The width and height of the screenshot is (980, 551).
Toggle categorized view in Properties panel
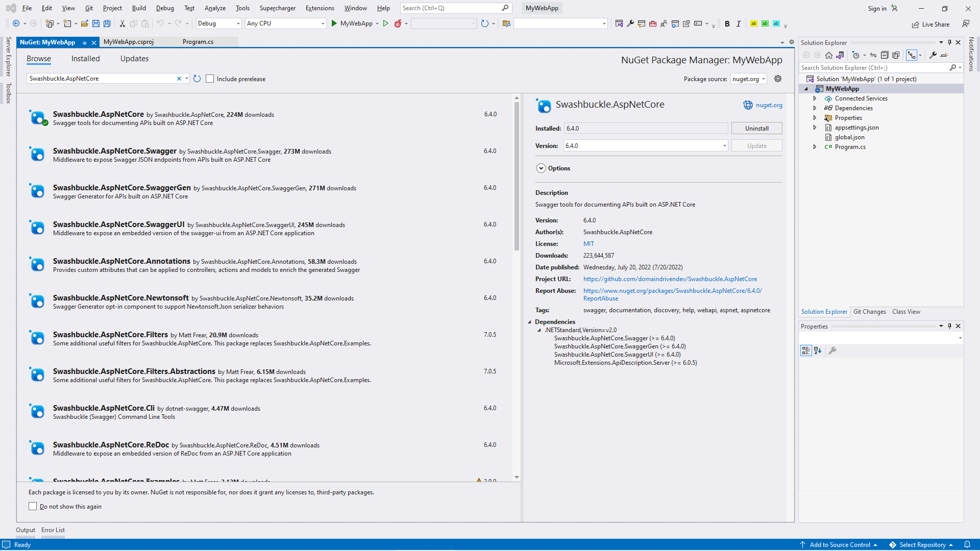click(x=806, y=350)
